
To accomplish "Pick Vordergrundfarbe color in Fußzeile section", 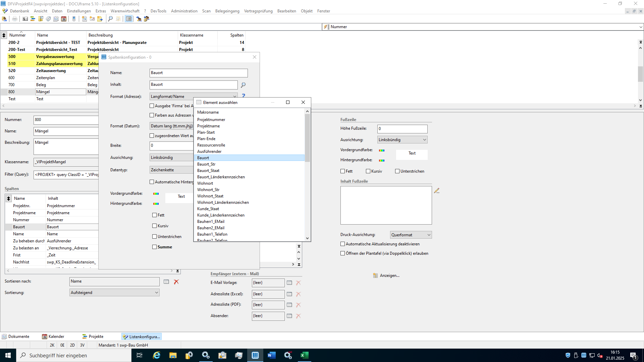I will pos(382,150).
